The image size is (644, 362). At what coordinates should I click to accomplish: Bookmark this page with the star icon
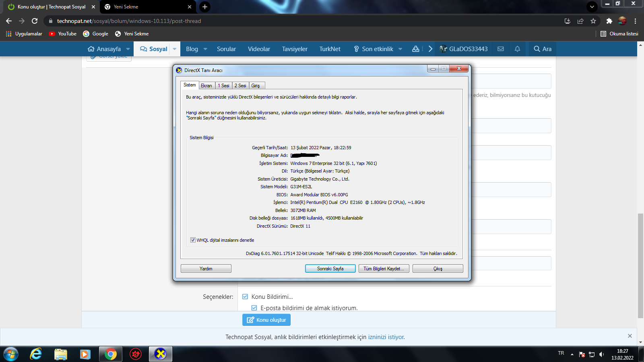593,21
